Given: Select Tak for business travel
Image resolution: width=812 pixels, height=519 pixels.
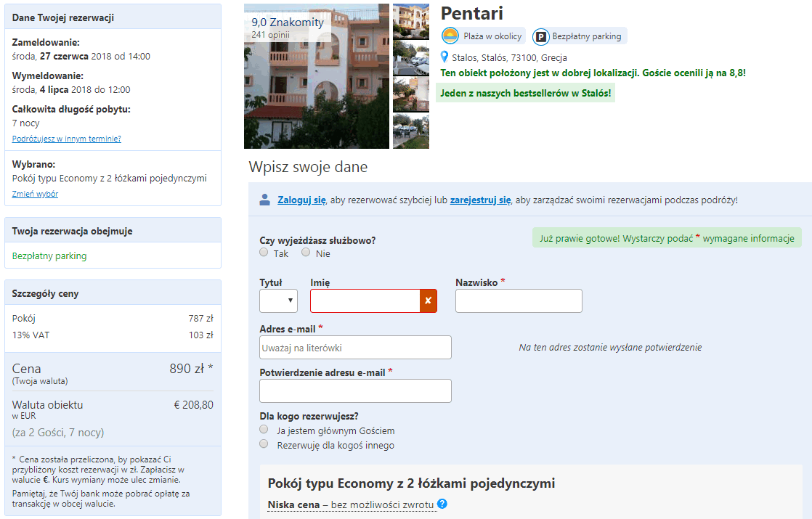Looking at the screenshot, I should point(264,252).
